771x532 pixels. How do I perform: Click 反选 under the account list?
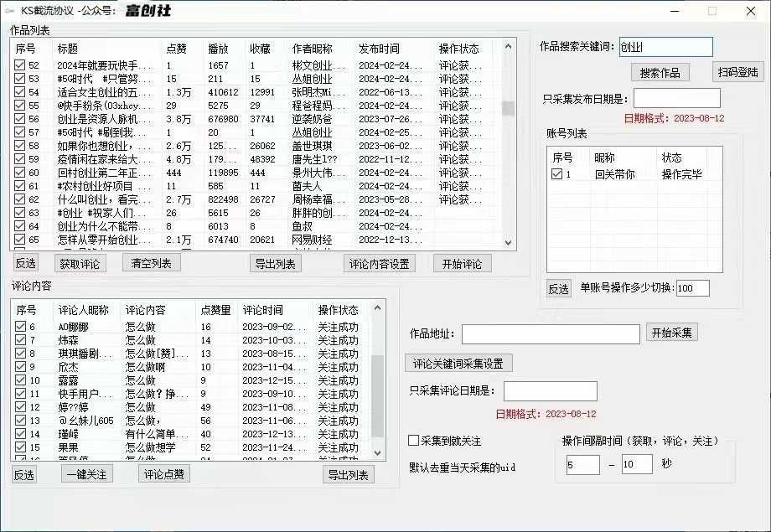coord(558,288)
